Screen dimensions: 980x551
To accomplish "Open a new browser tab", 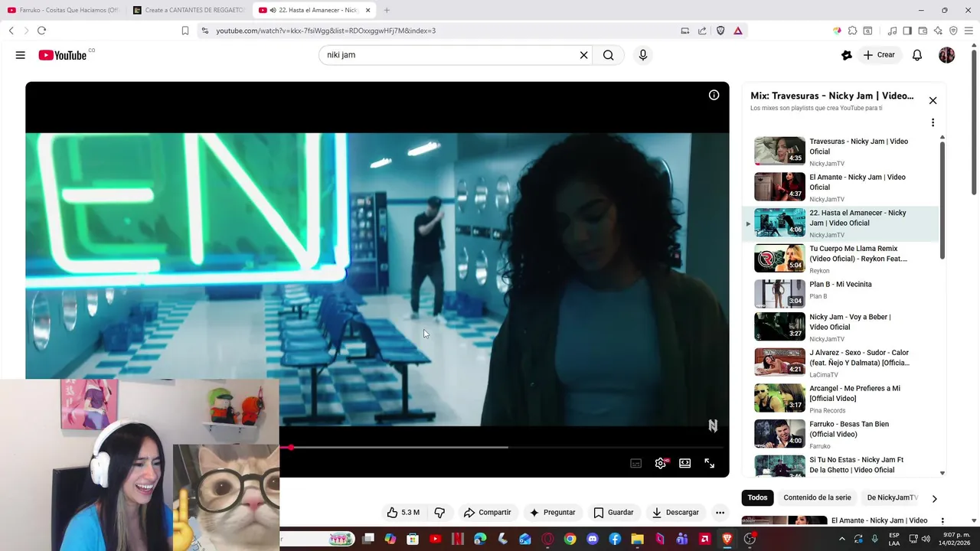I will click(x=387, y=10).
